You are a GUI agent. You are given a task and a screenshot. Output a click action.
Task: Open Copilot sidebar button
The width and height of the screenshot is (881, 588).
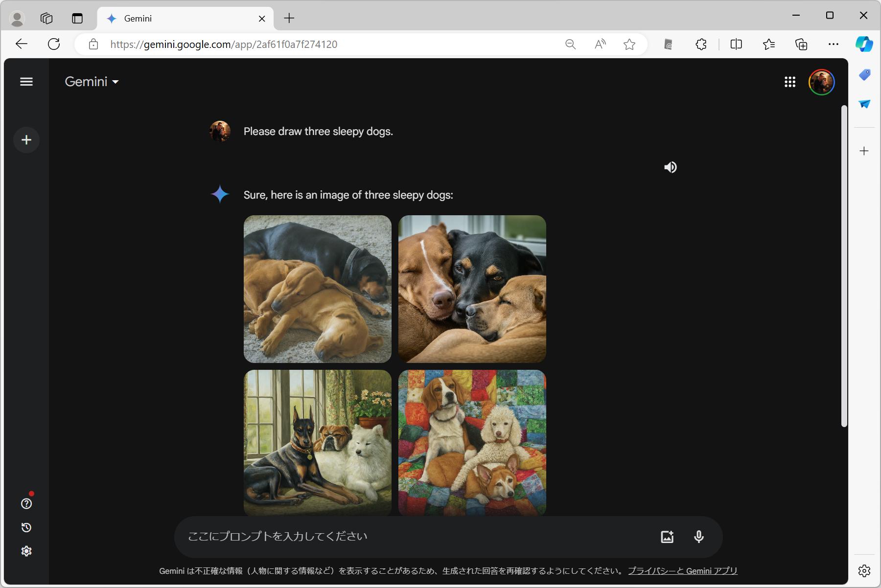click(864, 44)
